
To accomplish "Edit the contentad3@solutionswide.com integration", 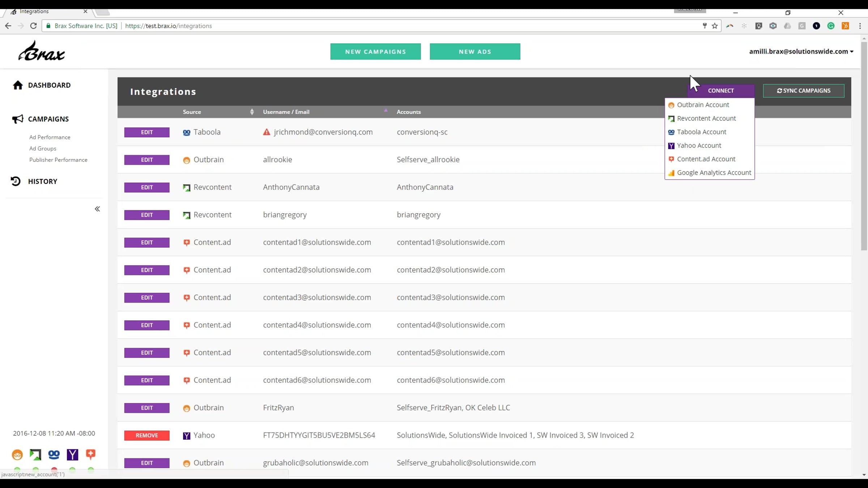I will pos(147,297).
